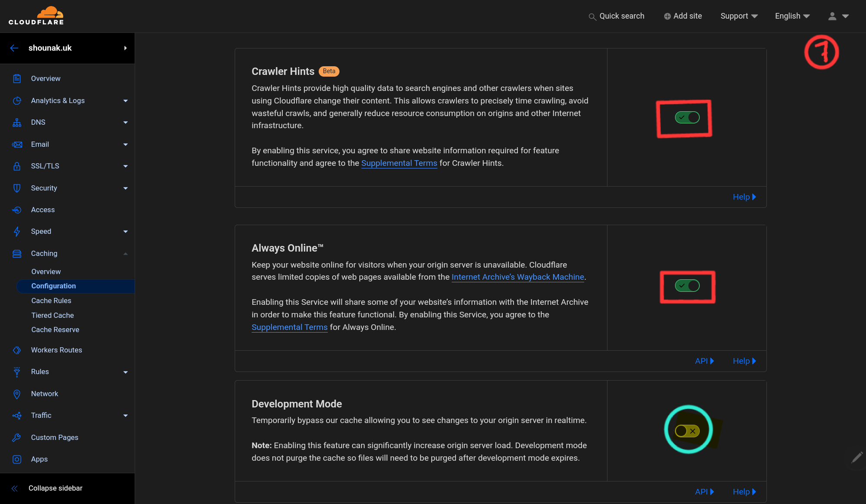Viewport: 866px width, 504px height.
Task: Click the Overview sidebar icon
Action: (x=17, y=79)
